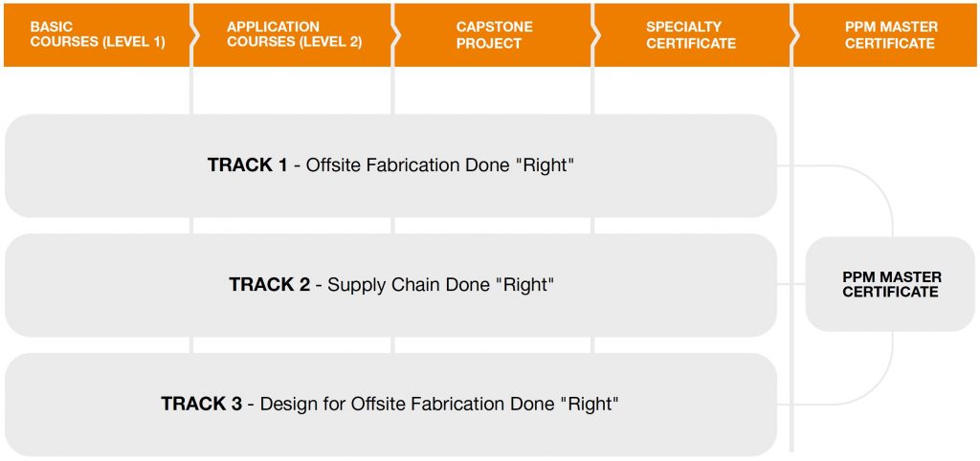This screenshot has width=980, height=461.
Task: Select the Basic Courses (Level 1) header
Action: (x=97, y=35)
